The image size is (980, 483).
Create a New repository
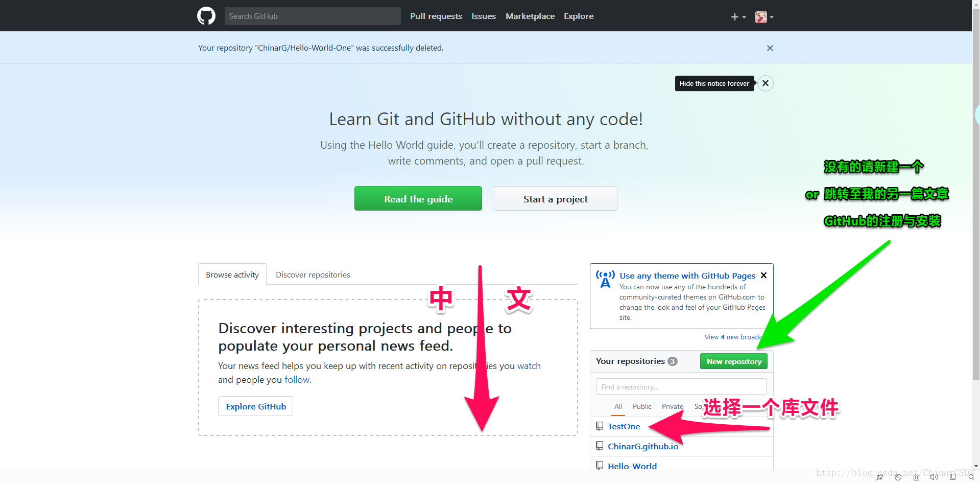734,361
